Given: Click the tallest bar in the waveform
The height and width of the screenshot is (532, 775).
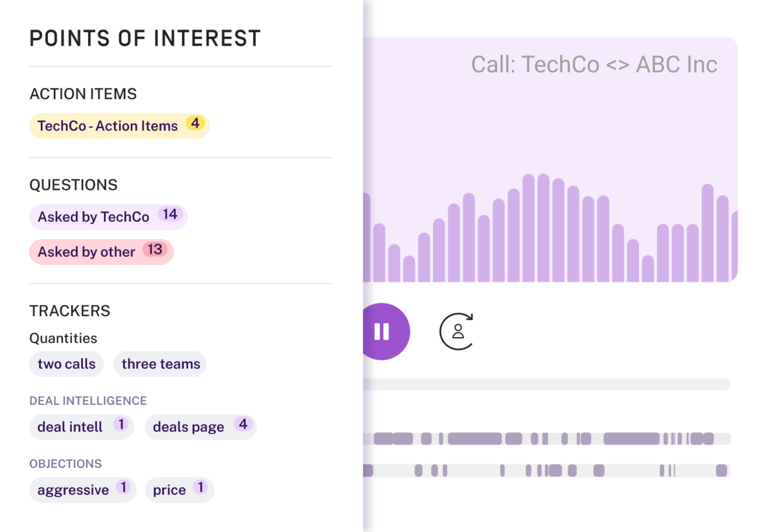Looking at the screenshot, I should tap(544, 228).
